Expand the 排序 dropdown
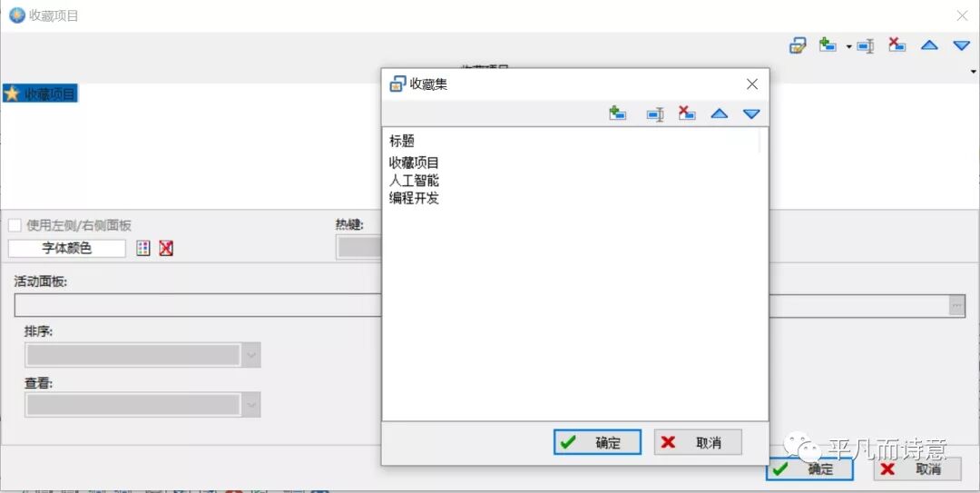The width and height of the screenshot is (980, 493). click(251, 356)
